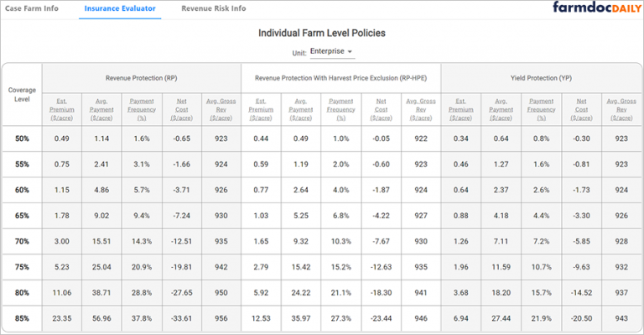Screen dimensions: 644x335
Task: Click RP-HPE group header
Action: point(341,78)
